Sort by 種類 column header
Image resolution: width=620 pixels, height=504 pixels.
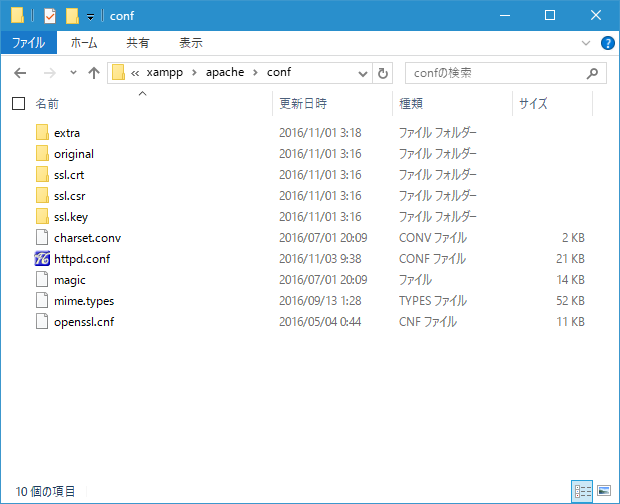[411, 104]
